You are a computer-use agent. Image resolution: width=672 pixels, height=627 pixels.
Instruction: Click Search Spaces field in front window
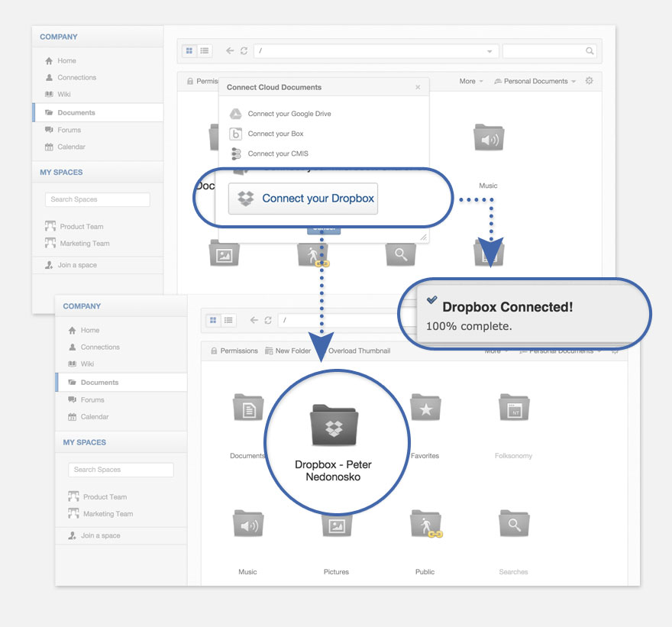pyautogui.click(x=121, y=470)
